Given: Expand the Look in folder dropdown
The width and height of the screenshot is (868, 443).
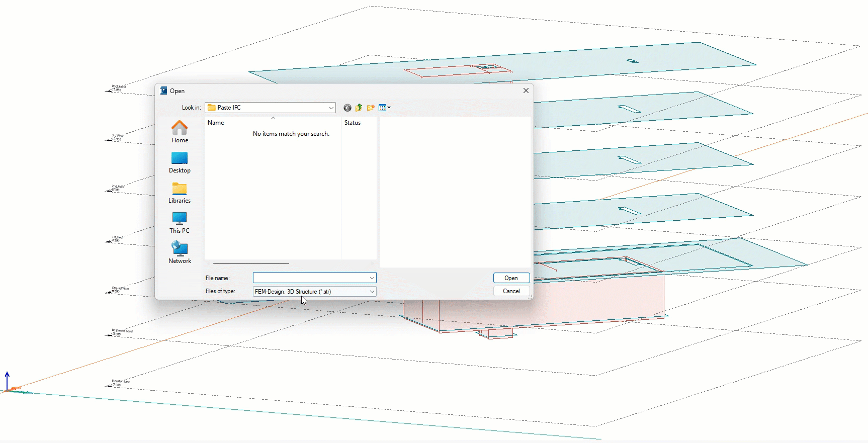Looking at the screenshot, I should tap(331, 108).
